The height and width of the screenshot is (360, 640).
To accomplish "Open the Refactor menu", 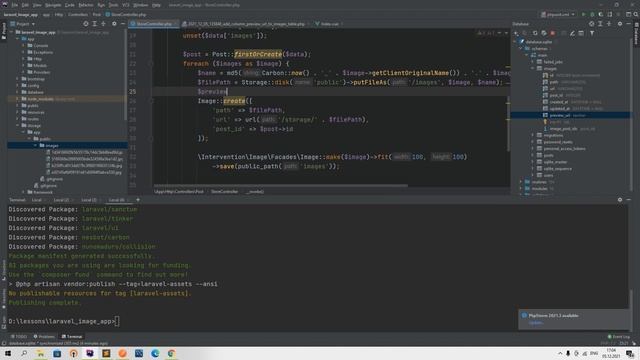I will (x=86, y=5).
